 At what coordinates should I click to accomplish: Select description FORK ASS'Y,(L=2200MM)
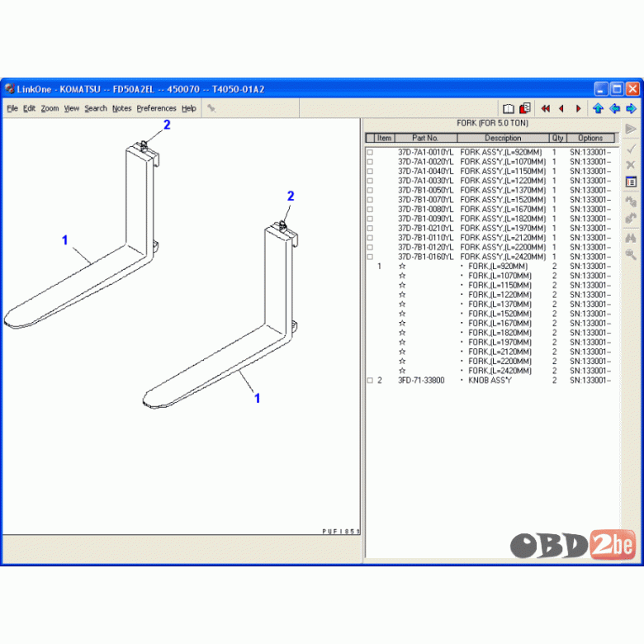pyautogui.click(x=503, y=247)
